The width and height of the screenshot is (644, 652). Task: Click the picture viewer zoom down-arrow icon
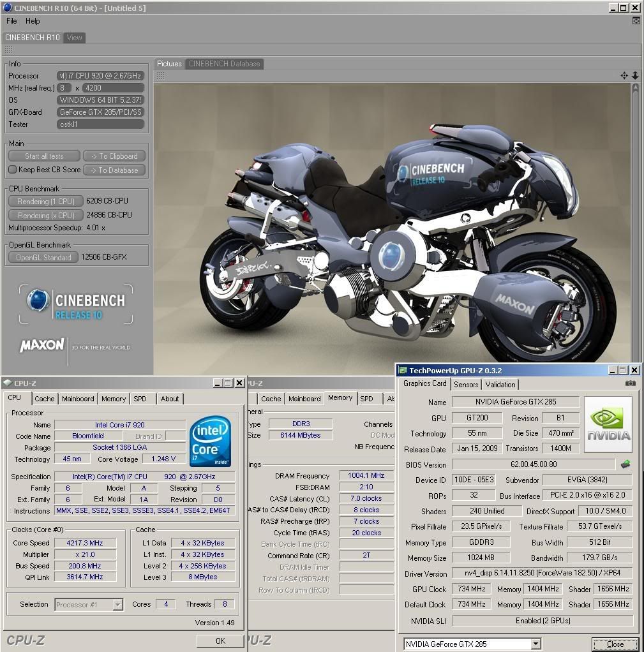click(x=635, y=75)
